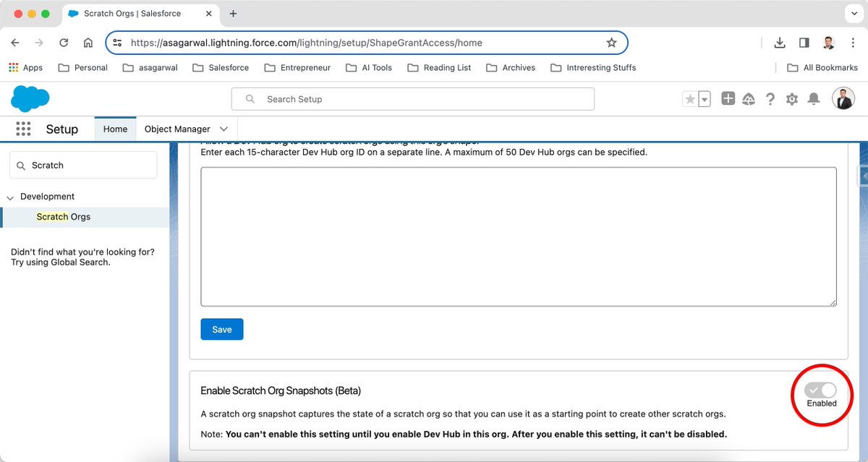Open the Salesforce bookmarks folder
This screenshot has width=868, height=462.
221,67
